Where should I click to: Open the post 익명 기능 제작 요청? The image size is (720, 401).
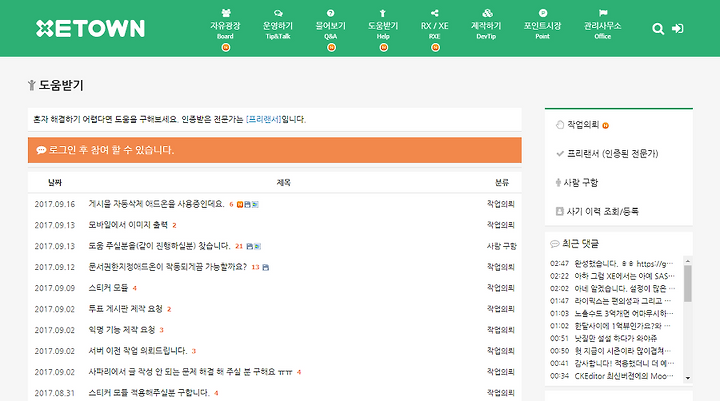click(122, 329)
